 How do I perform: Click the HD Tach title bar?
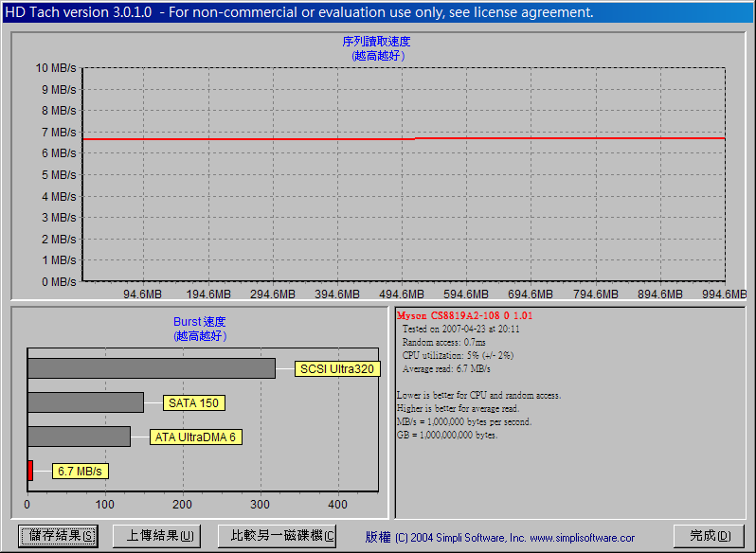pos(299,12)
